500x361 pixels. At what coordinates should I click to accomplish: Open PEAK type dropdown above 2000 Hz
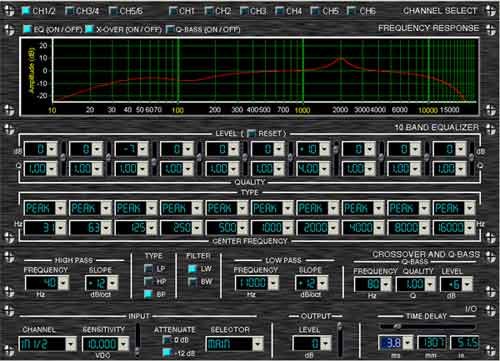tap(333, 209)
